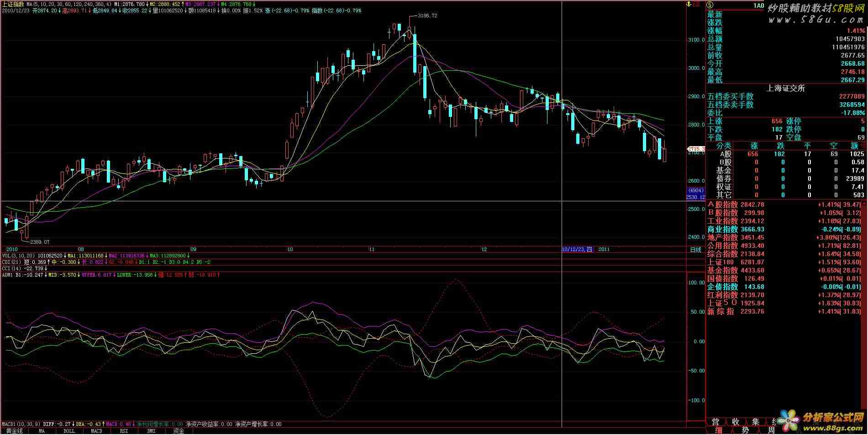Click the 日线 period label

pyautogui.click(x=695, y=250)
